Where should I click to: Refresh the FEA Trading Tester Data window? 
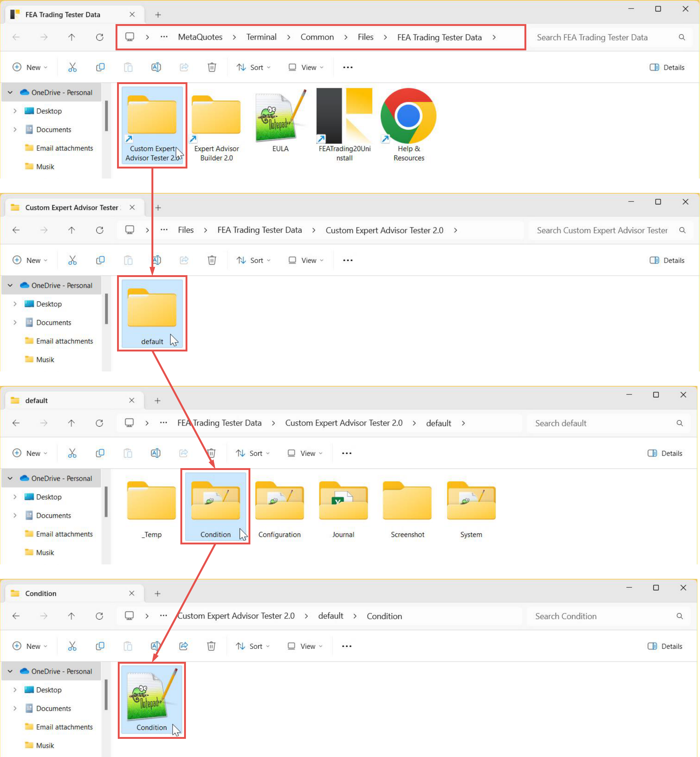click(100, 37)
